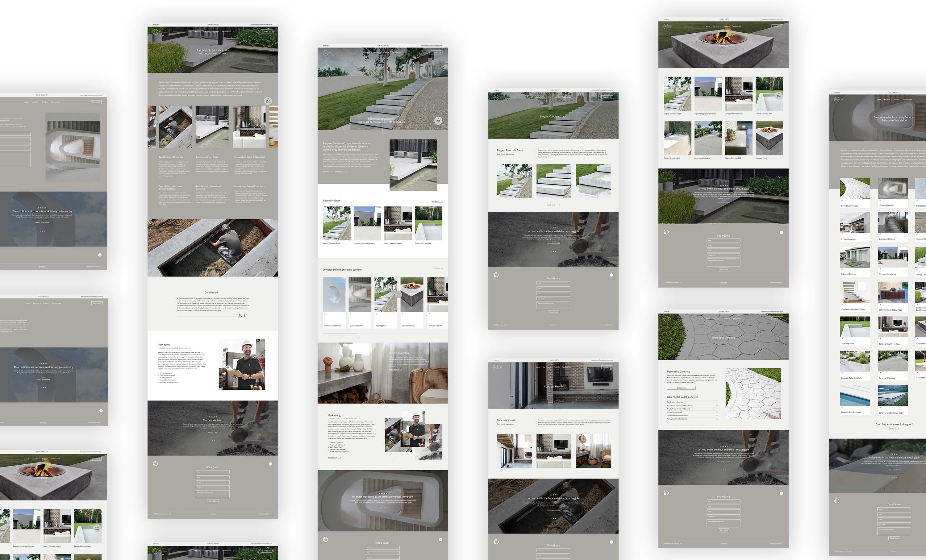Click swirl logo in Elegant Concrete Steps page footer

point(496,275)
